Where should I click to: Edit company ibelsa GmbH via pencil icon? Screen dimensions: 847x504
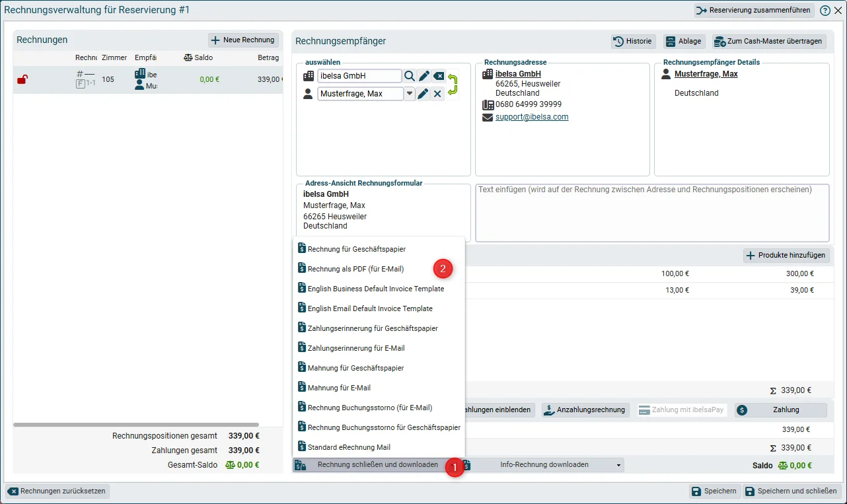point(424,76)
